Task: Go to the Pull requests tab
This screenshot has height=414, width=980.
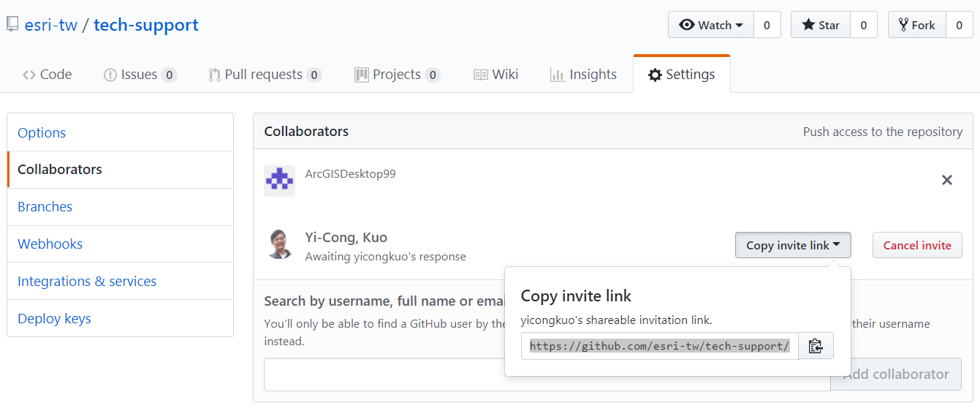Action: [265, 75]
